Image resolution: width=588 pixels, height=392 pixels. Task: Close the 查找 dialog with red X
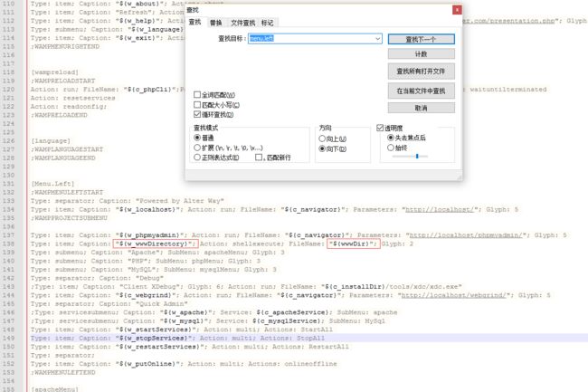point(457,10)
